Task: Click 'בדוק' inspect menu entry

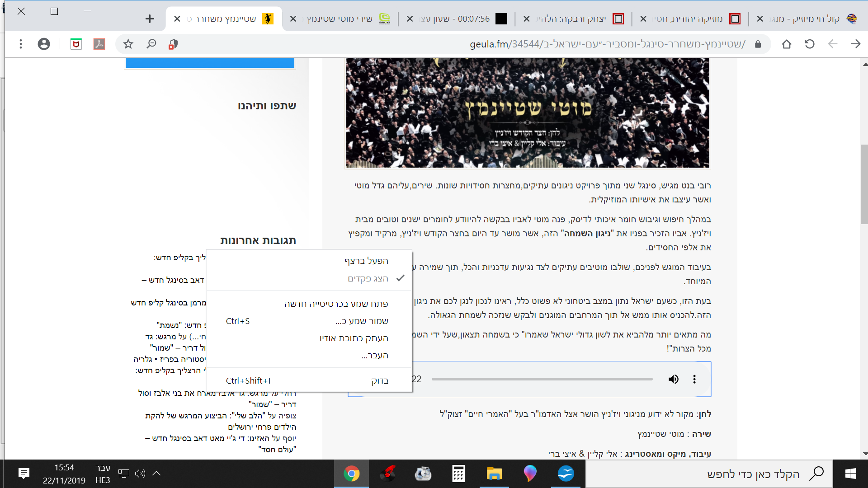Action: tap(380, 380)
